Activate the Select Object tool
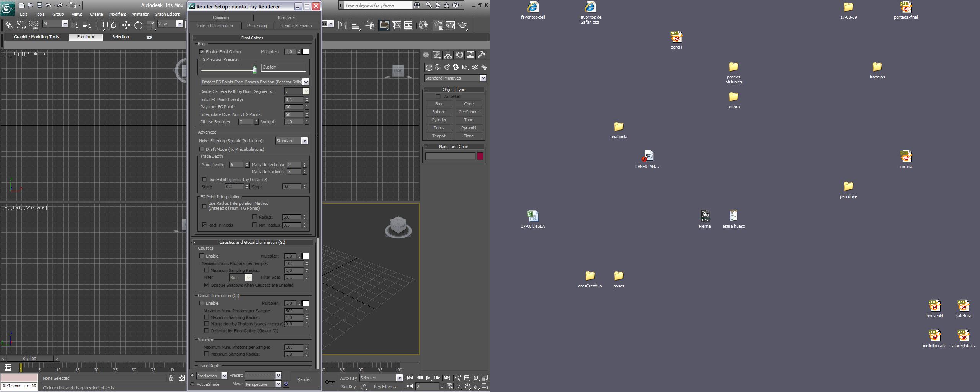 coord(75,25)
